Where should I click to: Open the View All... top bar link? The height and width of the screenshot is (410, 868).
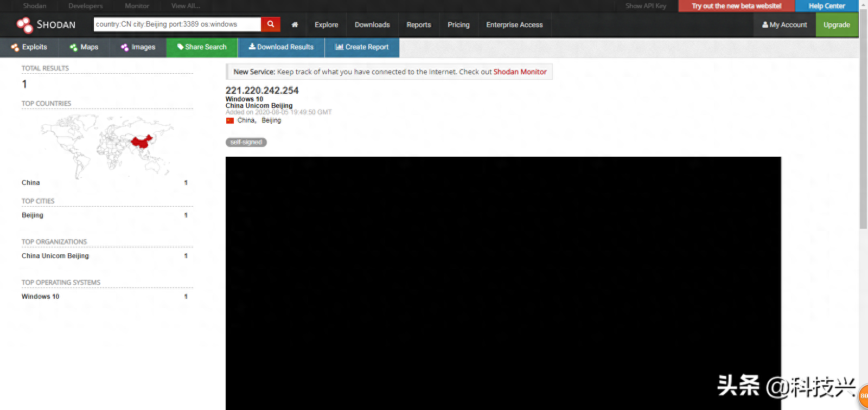[x=186, y=6]
